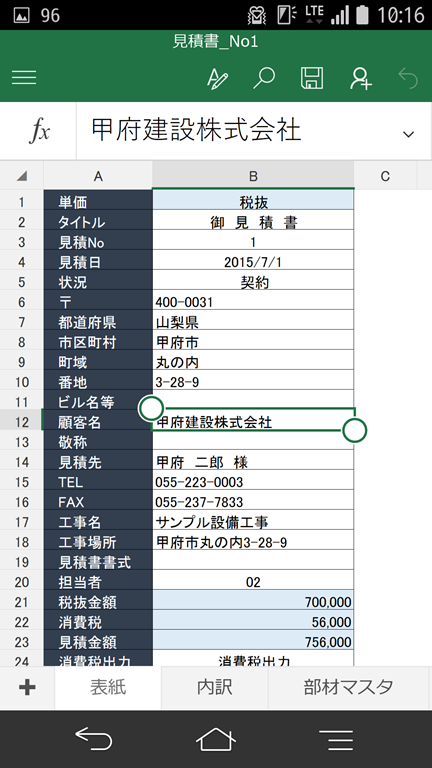Tap the formula bar text 甲府建設株式会社
432x768 pixels.
196,131
